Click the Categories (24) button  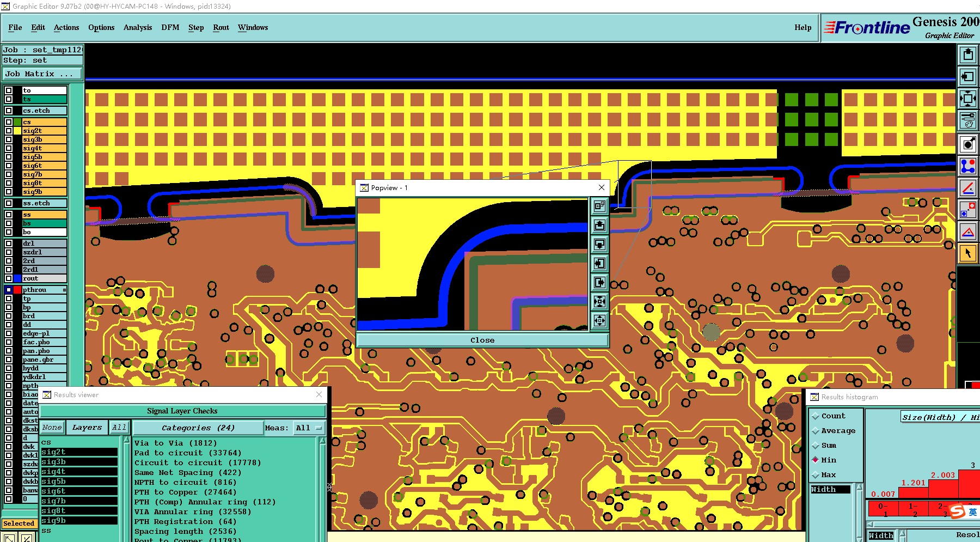pos(198,428)
